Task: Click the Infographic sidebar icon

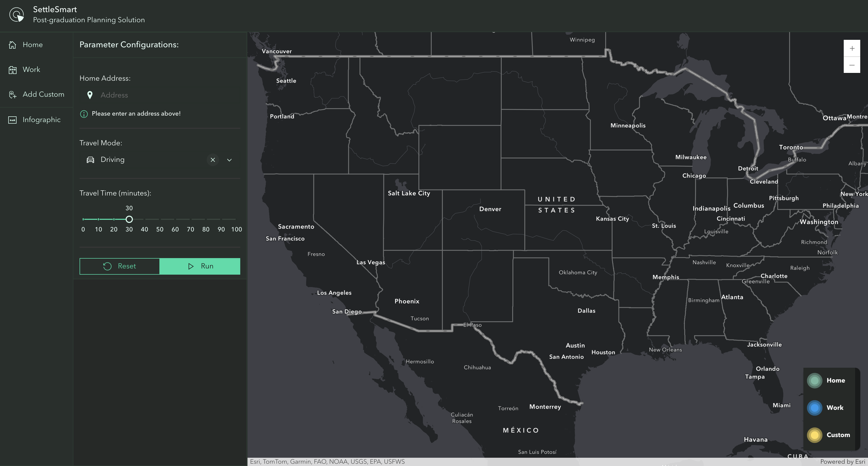Action: point(12,120)
